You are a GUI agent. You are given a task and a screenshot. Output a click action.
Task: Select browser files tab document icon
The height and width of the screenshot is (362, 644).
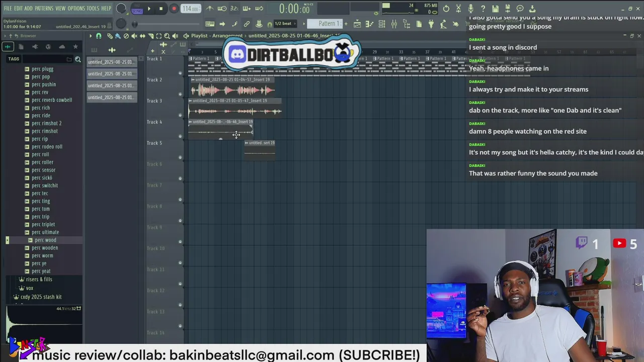[21, 47]
